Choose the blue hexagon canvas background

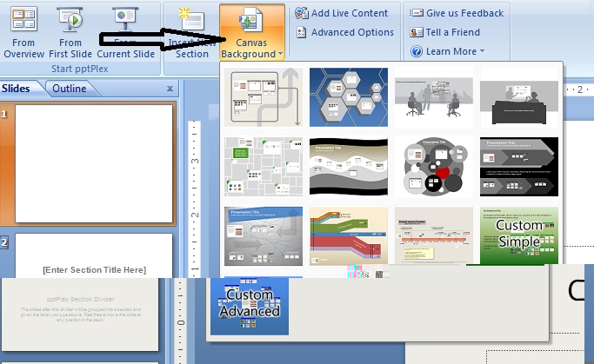point(349,97)
